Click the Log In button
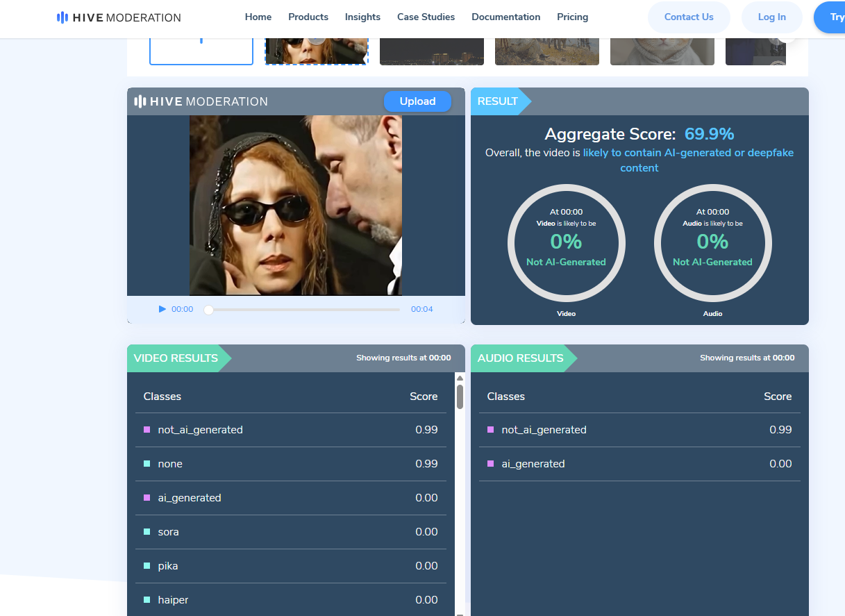Image resolution: width=845 pixels, height=616 pixels. click(x=771, y=17)
